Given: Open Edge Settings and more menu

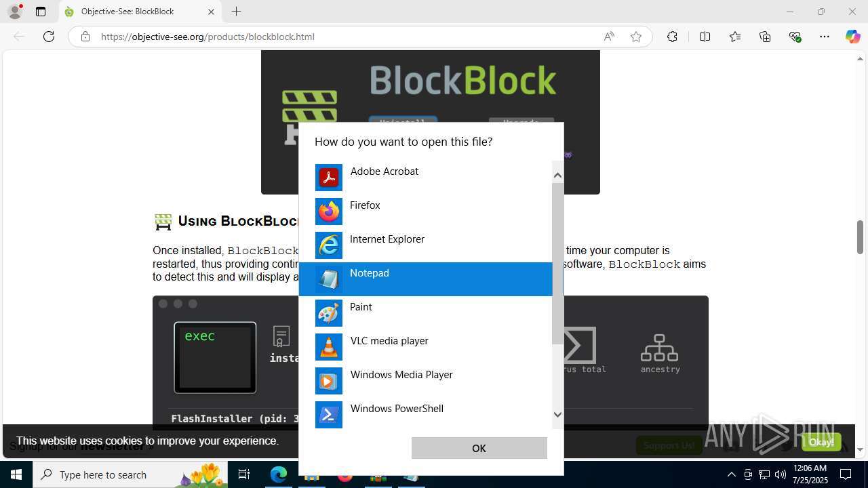Looking at the screenshot, I should click(825, 37).
